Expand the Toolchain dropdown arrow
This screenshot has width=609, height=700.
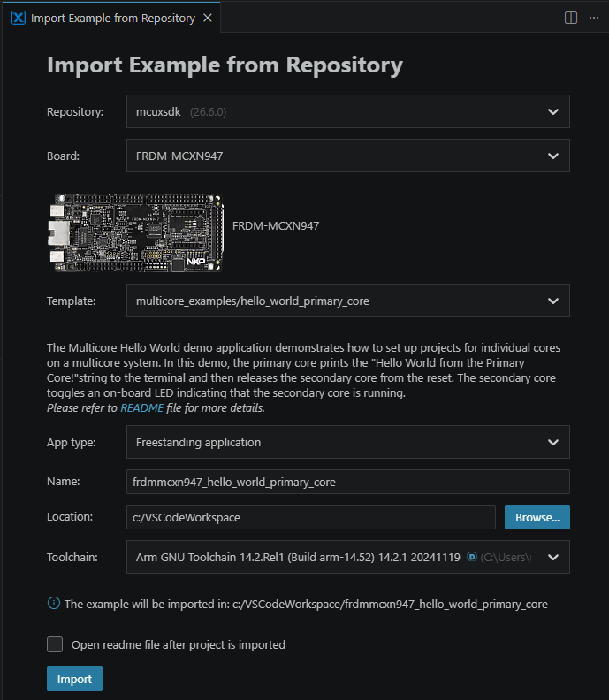(553, 557)
